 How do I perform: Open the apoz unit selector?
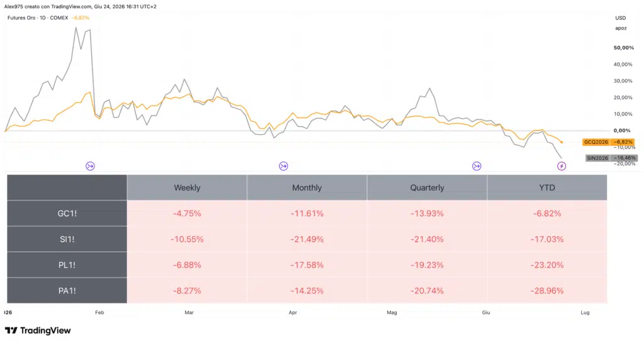click(x=621, y=28)
